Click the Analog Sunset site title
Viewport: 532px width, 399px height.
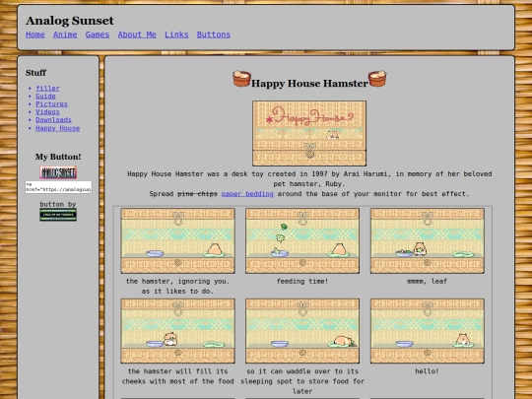pyautogui.click(x=70, y=21)
